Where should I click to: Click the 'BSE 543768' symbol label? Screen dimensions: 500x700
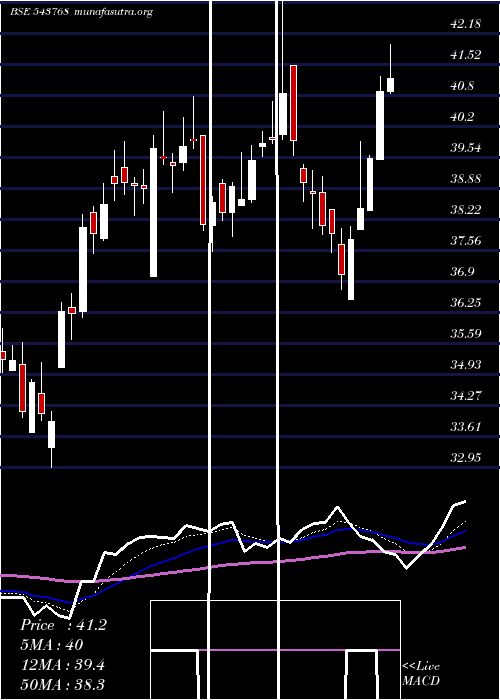40,12
